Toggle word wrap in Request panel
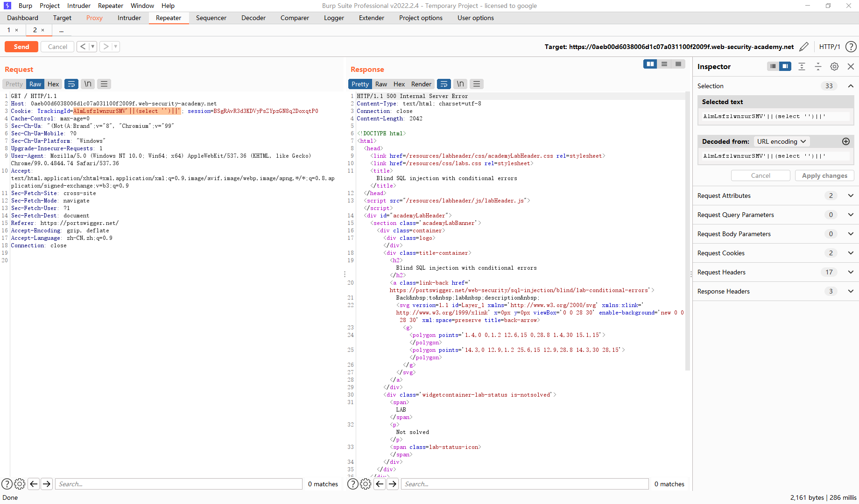The image size is (859, 504). point(71,84)
